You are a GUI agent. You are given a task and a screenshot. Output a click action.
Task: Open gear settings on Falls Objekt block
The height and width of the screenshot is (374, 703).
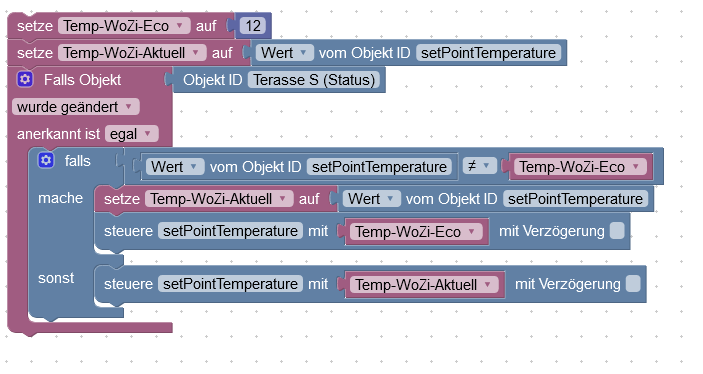pos(25,79)
